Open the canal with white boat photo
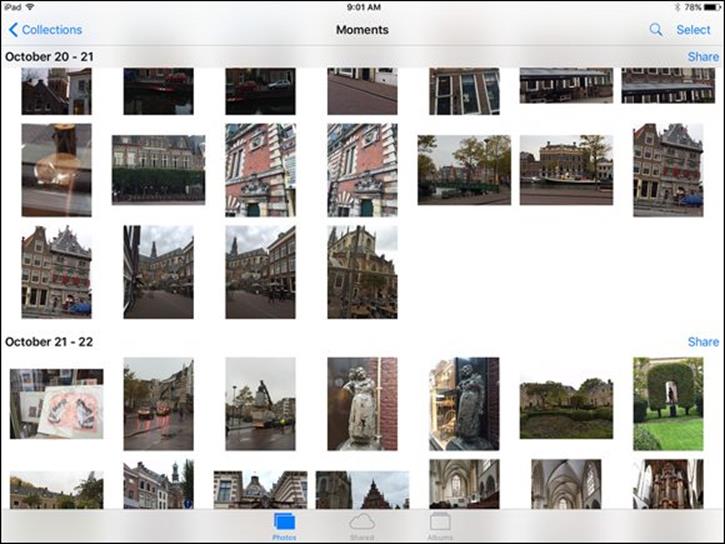Viewport: 725px width, 544px height. tap(566, 170)
